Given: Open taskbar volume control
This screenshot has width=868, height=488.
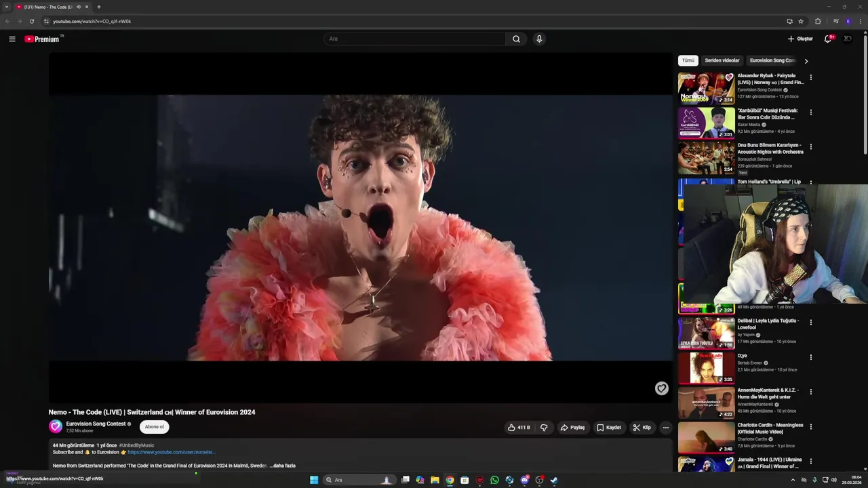Looking at the screenshot, I should coord(833,480).
